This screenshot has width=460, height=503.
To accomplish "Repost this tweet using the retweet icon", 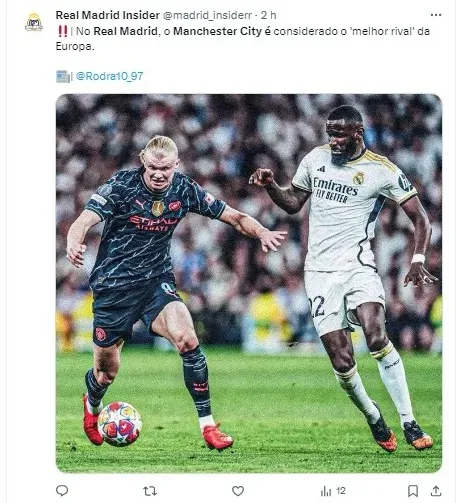I will (150, 491).
